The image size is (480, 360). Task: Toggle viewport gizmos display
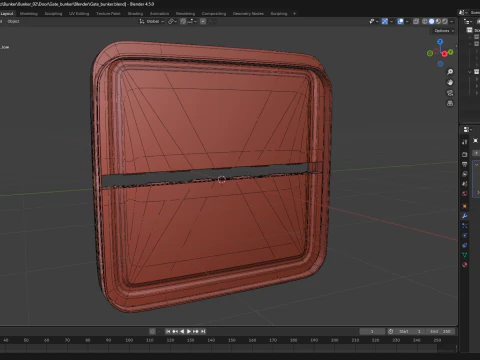coord(385,21)
